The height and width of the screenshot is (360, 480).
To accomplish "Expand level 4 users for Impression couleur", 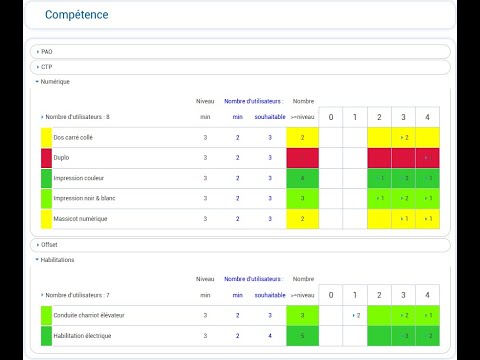I will click(x=428, y=178).
